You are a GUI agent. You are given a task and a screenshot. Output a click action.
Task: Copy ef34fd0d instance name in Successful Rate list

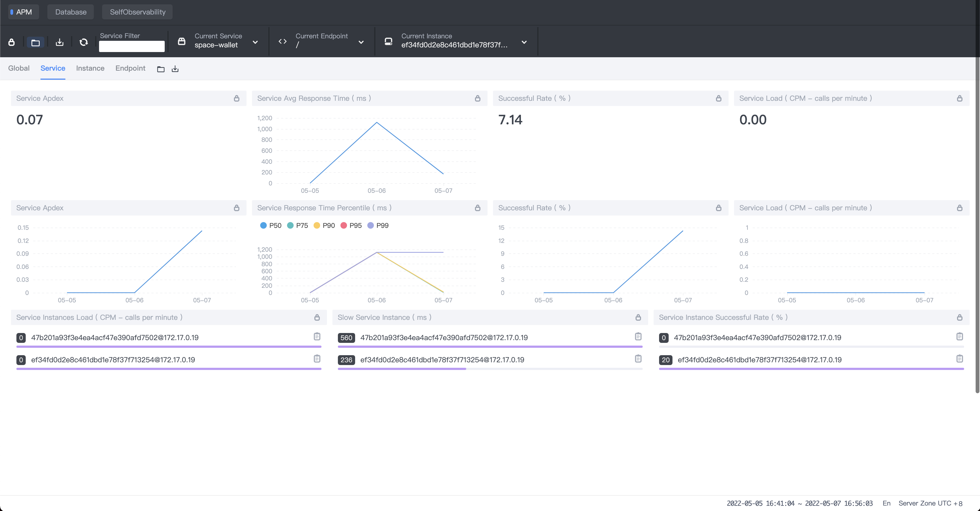click(959, 359)
